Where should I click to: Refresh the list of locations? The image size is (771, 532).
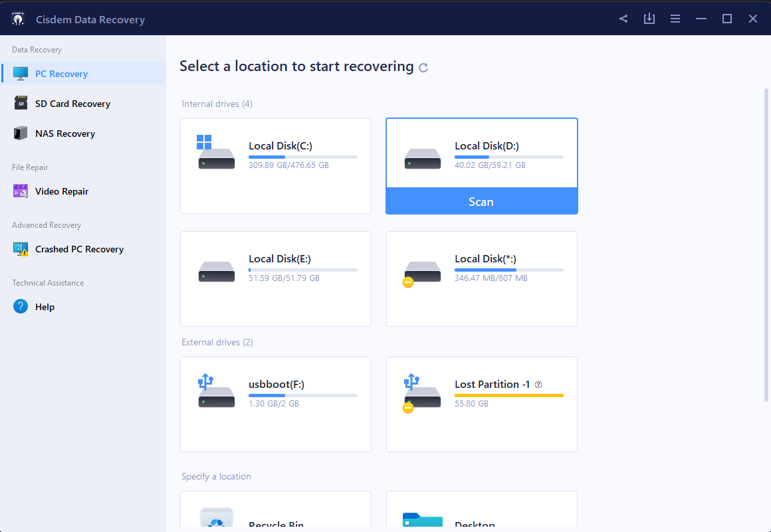coord(424,66)
